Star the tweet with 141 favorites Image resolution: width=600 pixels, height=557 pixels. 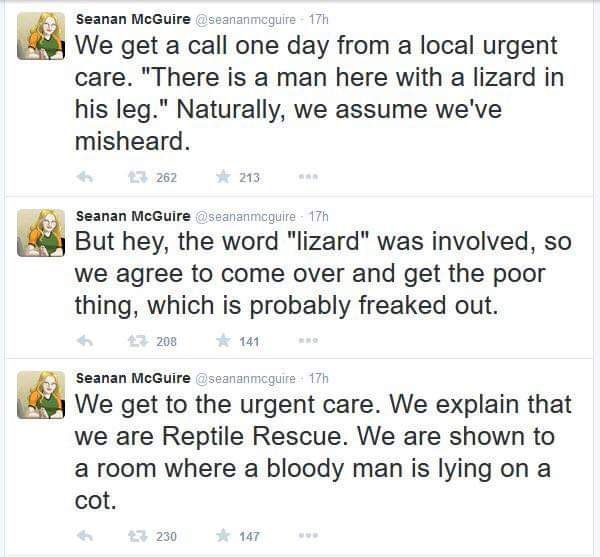223,340
